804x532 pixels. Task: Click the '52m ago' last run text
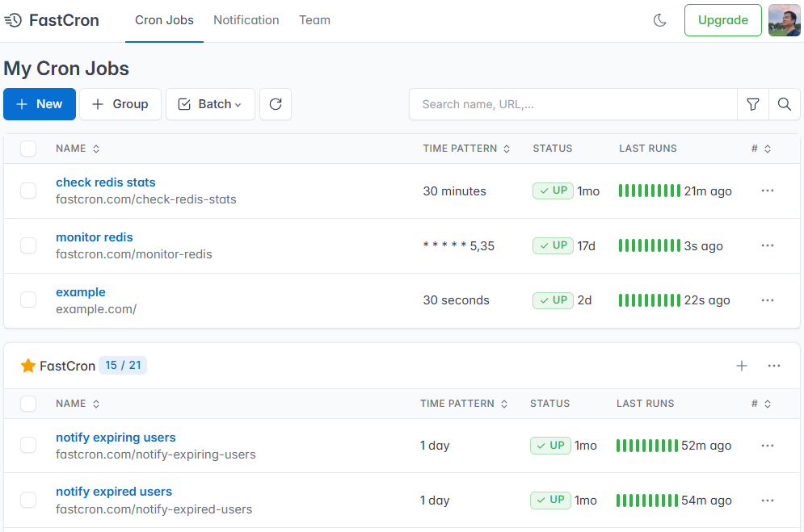click(x=706, y=446)
